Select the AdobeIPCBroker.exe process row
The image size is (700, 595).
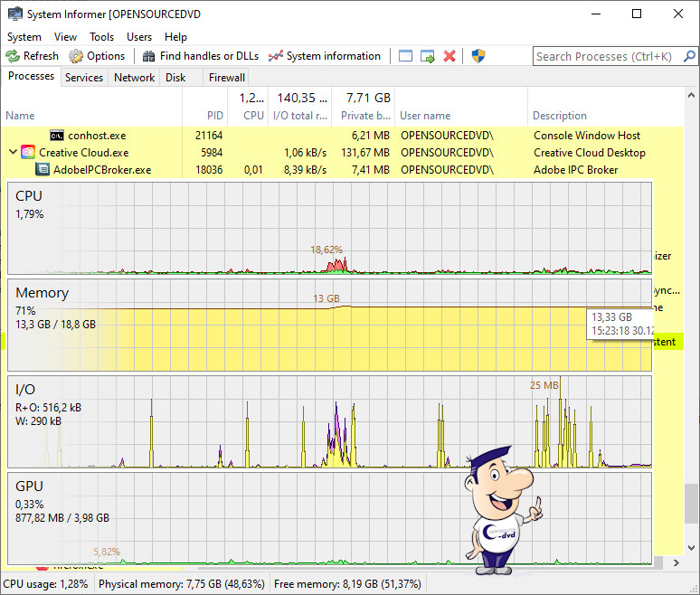(x=102, y=169)
